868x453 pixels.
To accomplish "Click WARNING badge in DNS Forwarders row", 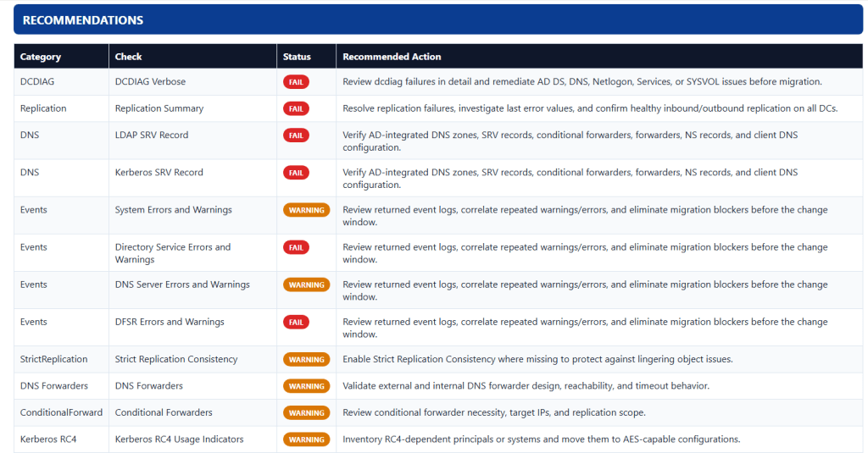I will pos(306,386).
